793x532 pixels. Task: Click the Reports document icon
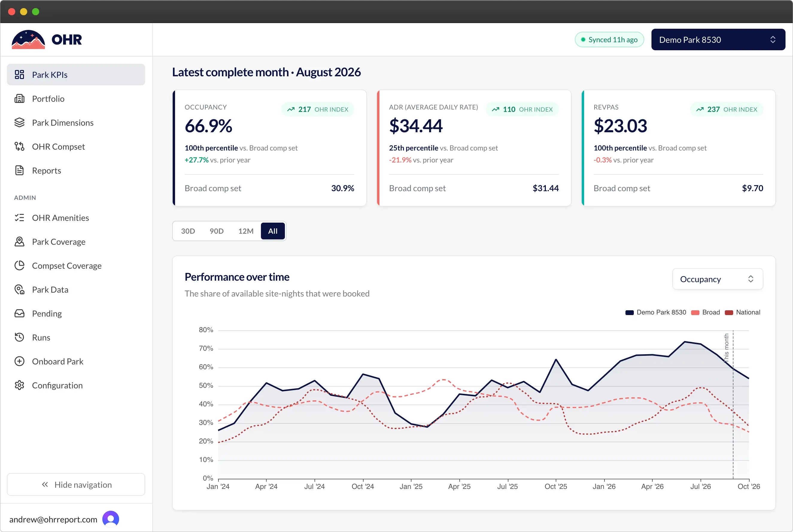coord(19,170)
